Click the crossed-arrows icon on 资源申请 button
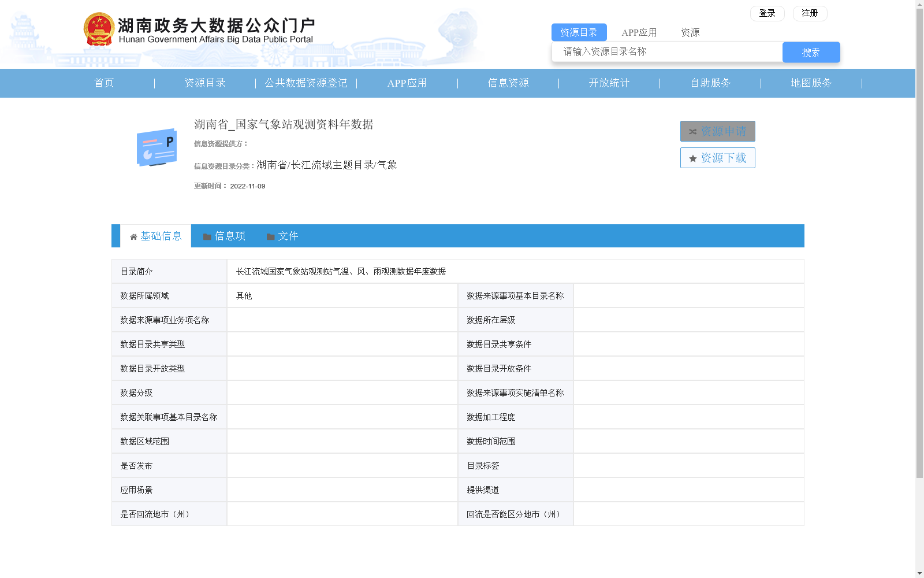The height and width of the screenshot is (578, 924). point(692,131)
